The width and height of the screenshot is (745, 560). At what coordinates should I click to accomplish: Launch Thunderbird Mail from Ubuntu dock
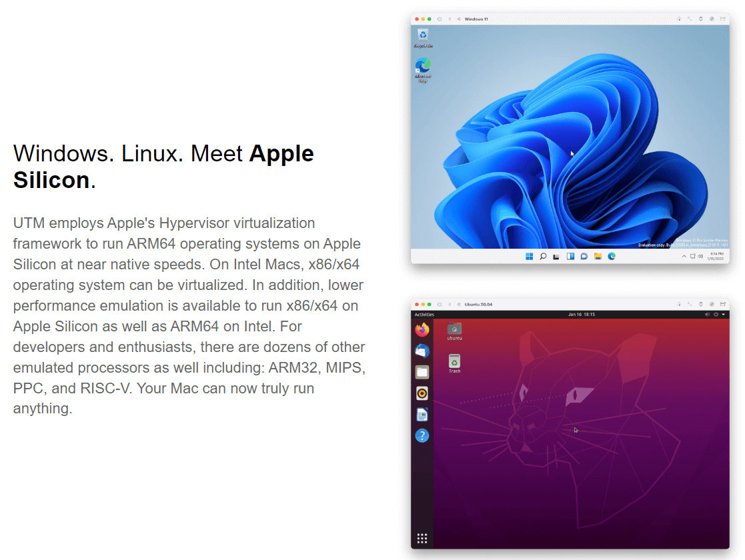pyautogui.click(x=422, y=351)
